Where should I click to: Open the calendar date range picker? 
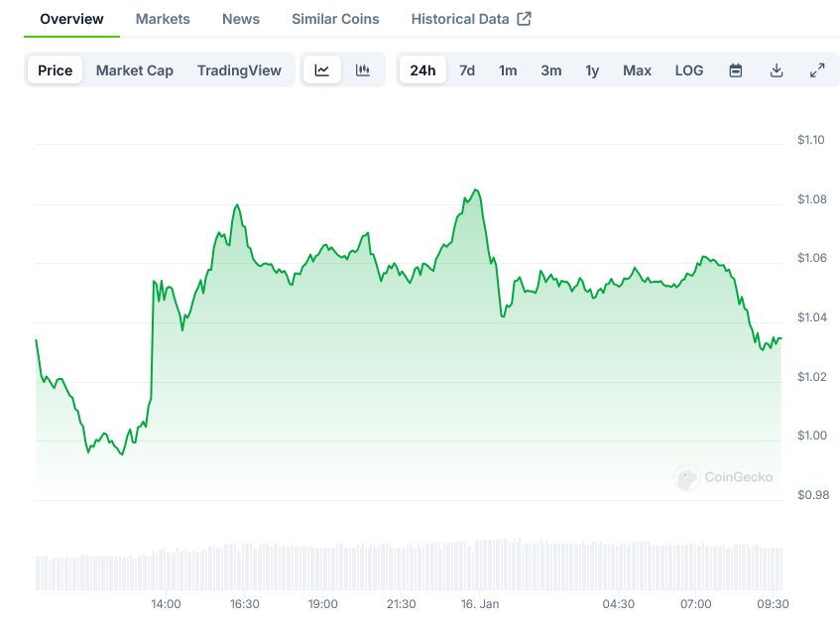[736, 70]
